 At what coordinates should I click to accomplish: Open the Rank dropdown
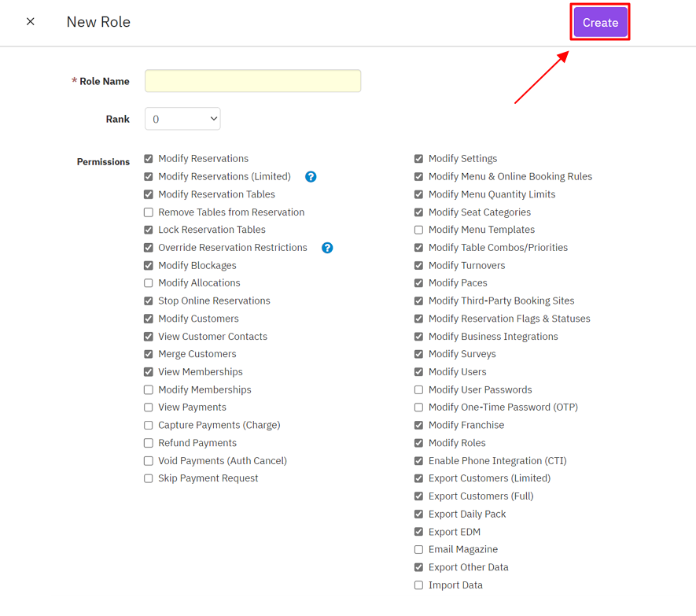pos(182,119)
